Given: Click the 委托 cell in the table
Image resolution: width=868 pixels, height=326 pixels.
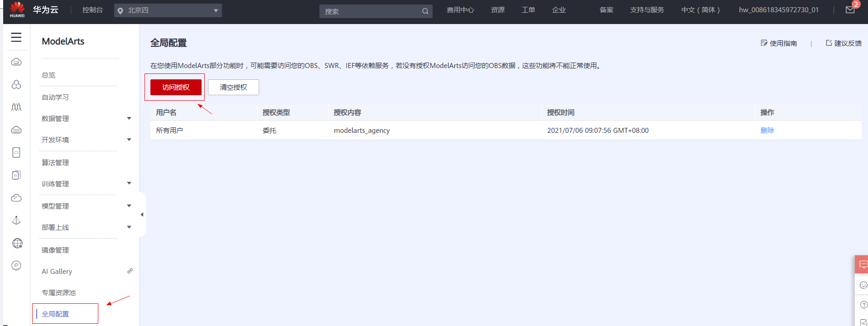Looking at the screenshot, I should point(269,130).
